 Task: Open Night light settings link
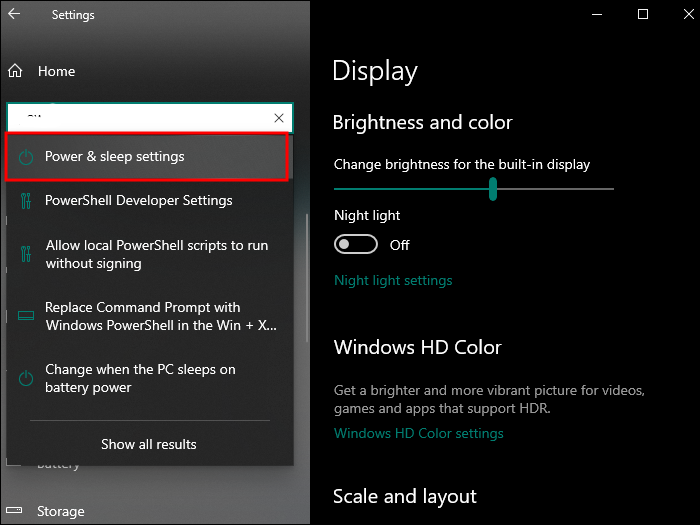(393, 281)
